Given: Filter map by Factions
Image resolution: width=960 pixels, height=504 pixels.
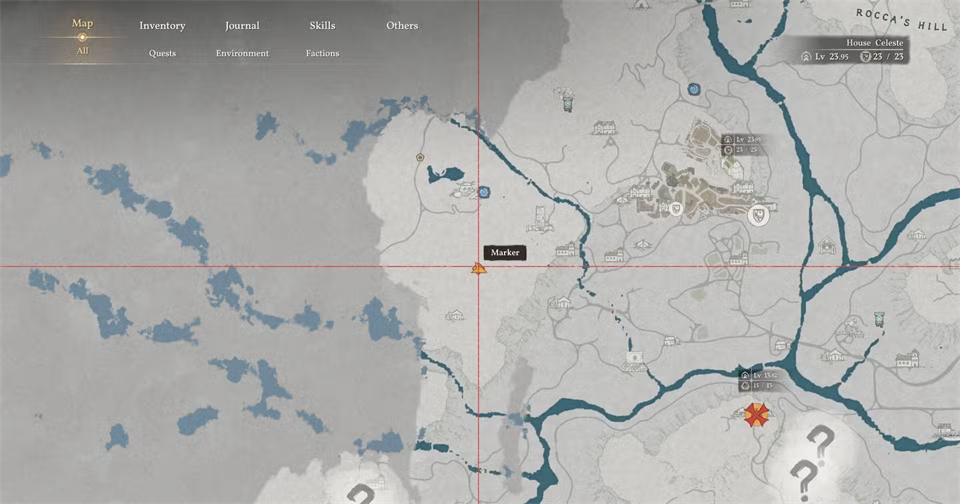Looking at the screenshot, I should coord(322,53).
